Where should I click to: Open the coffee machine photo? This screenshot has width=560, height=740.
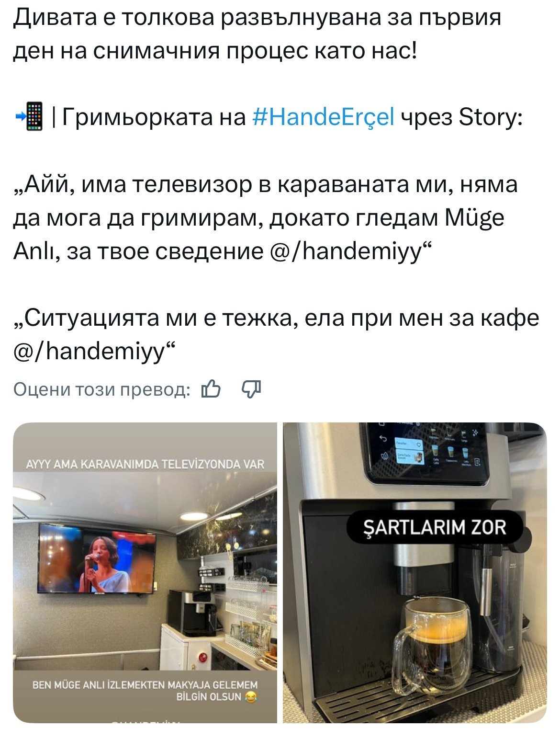(x=414, y=572)
